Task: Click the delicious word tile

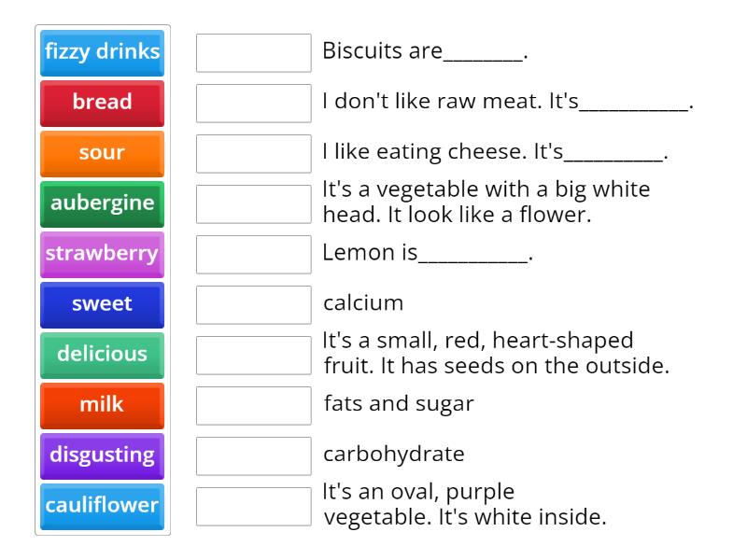Action: [101, 355]
